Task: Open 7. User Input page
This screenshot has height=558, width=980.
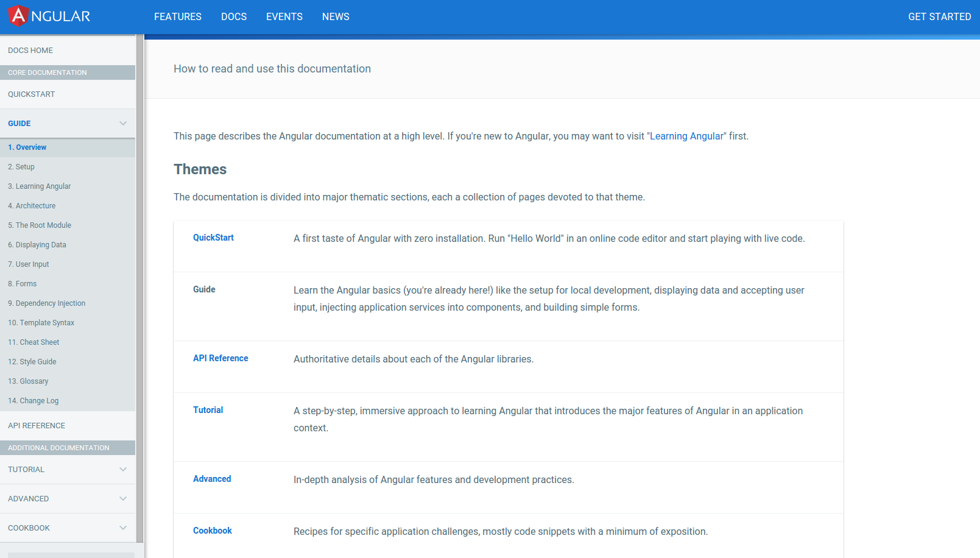Action: [x=68, y=264]
